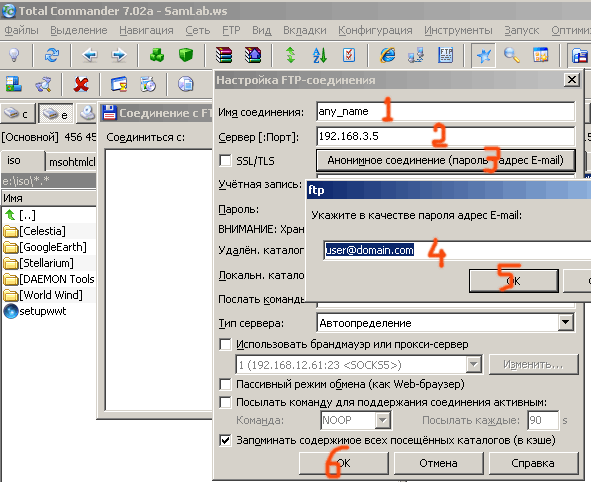Click the green up-down arrows icon
This screenshot has height=482, width=591.
pos(291,55)
